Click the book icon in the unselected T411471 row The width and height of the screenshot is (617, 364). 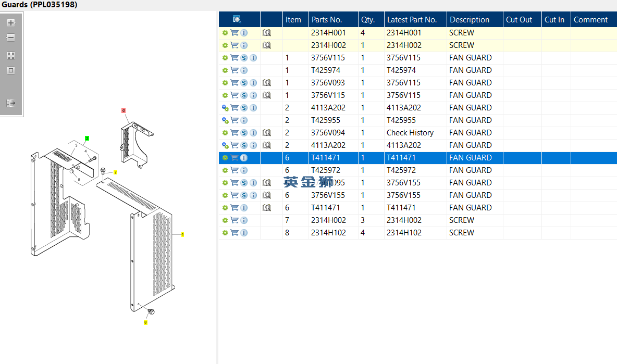[267, 208]
